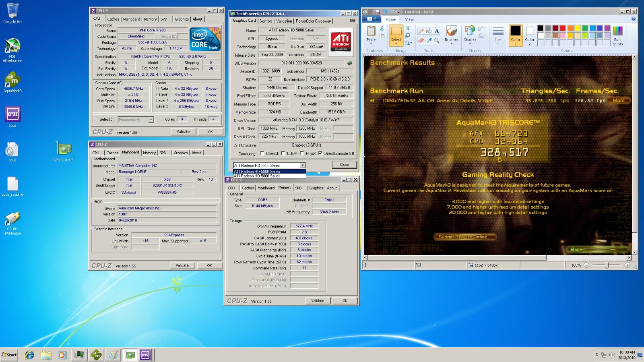Open the SPD tab in CPU-Z Memory window
Image resolution: width=644 pixels, height=362 pixels.
click(298, 188)
